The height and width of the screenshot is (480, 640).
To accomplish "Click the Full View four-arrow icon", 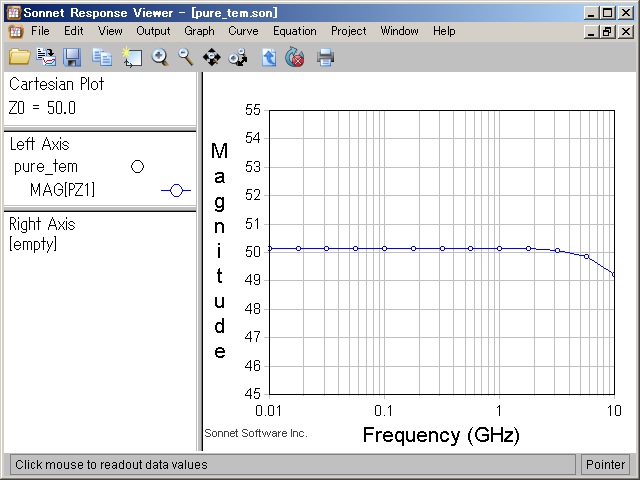I will coord(211,57).
